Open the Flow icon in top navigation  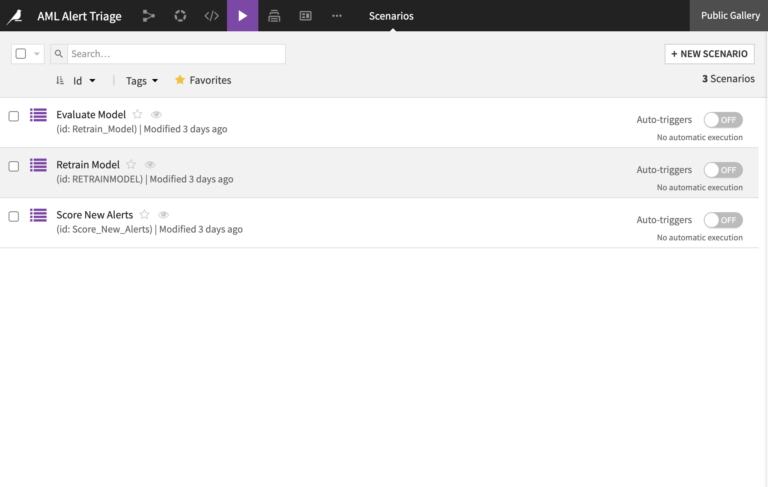pos(148,16)
